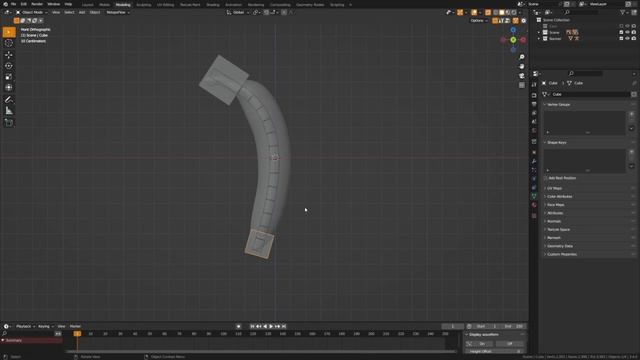The image size is (640, 360).
Task: Select the Scale tool
Action: click(x=9, y=77)
